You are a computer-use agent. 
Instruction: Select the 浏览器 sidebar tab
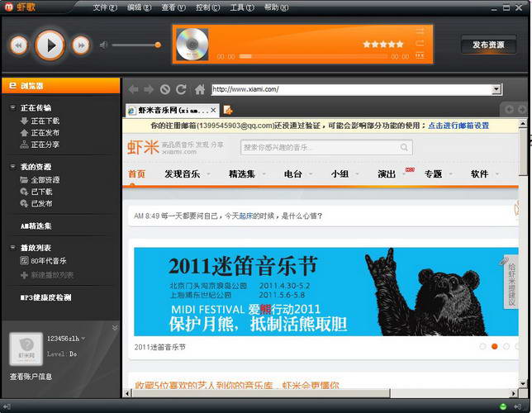61,86
